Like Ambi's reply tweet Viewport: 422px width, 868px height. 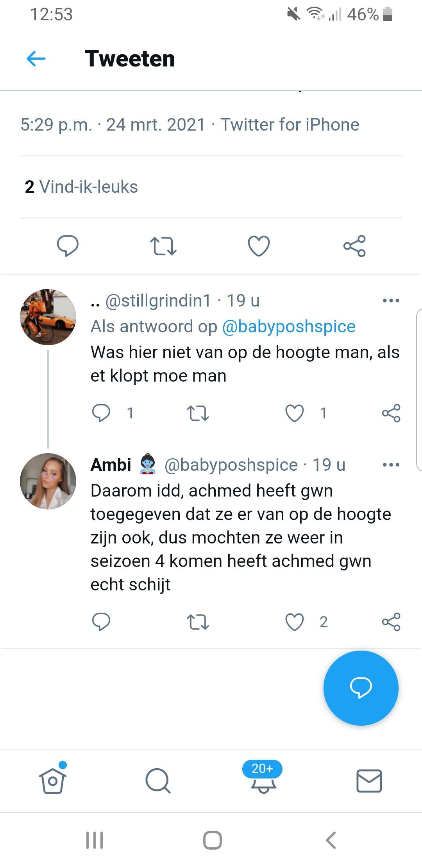click(x=295, y=622)
